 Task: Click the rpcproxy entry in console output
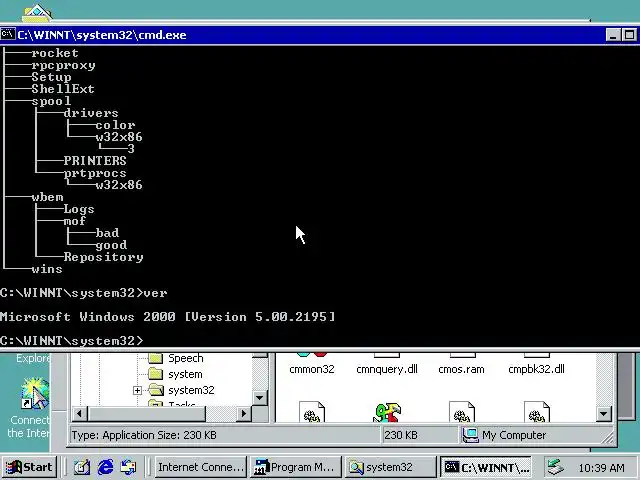click(63, 65)
